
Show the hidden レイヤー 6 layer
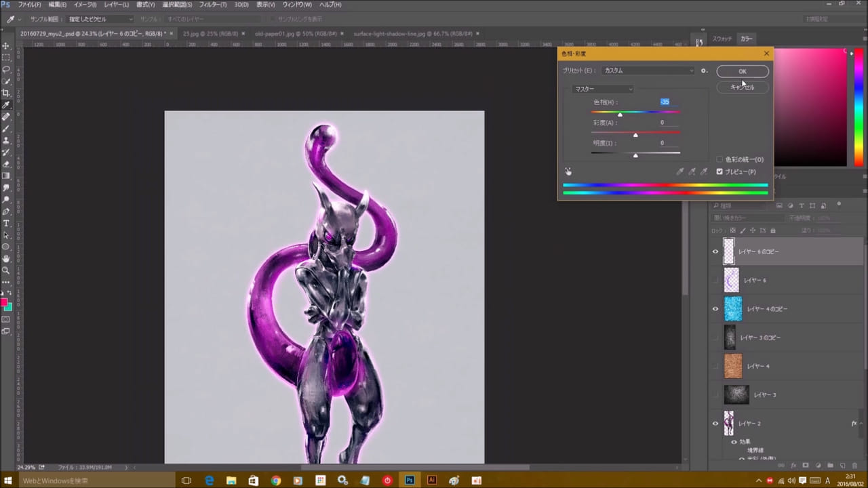pyautogui.click(x=715, y=281)
